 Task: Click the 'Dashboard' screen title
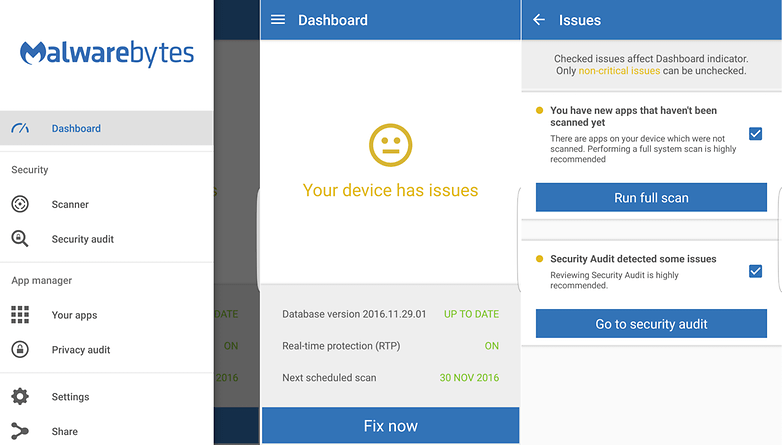(x=333, y=20)
